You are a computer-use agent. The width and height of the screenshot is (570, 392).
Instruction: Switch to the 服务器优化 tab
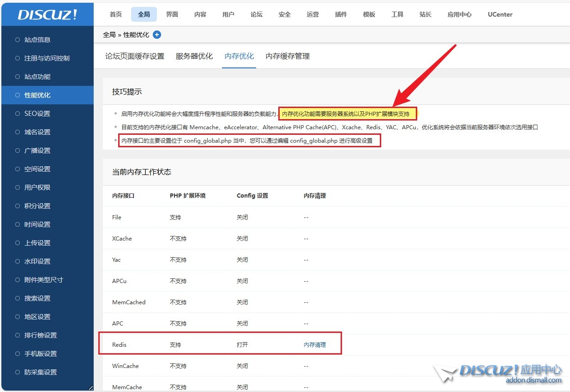[194, 56]
